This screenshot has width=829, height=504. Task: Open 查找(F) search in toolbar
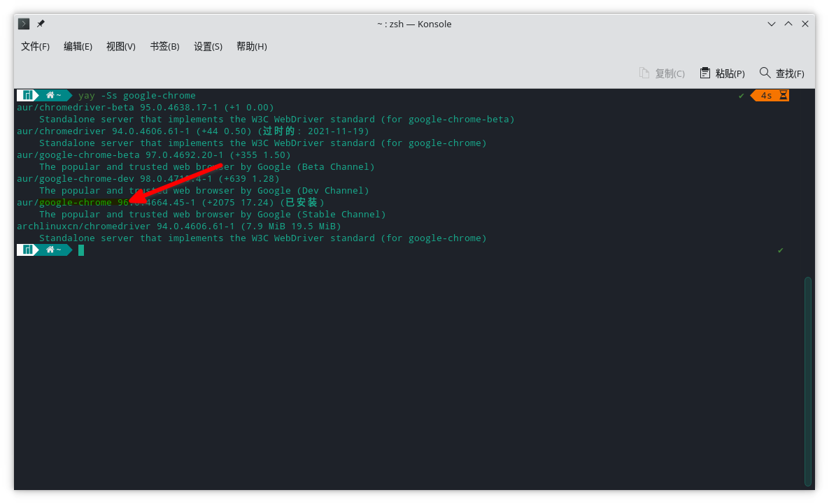[782, 73]
